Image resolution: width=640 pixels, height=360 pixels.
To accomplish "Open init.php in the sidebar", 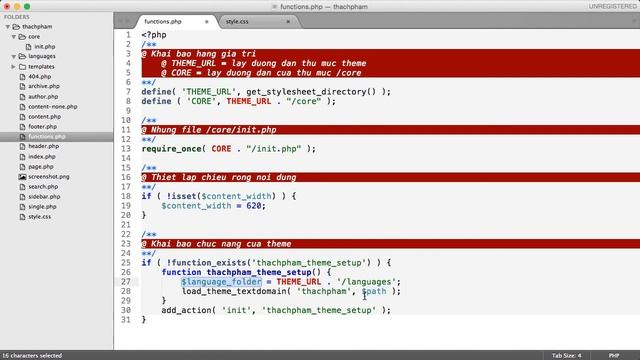I will coord(44,47).
